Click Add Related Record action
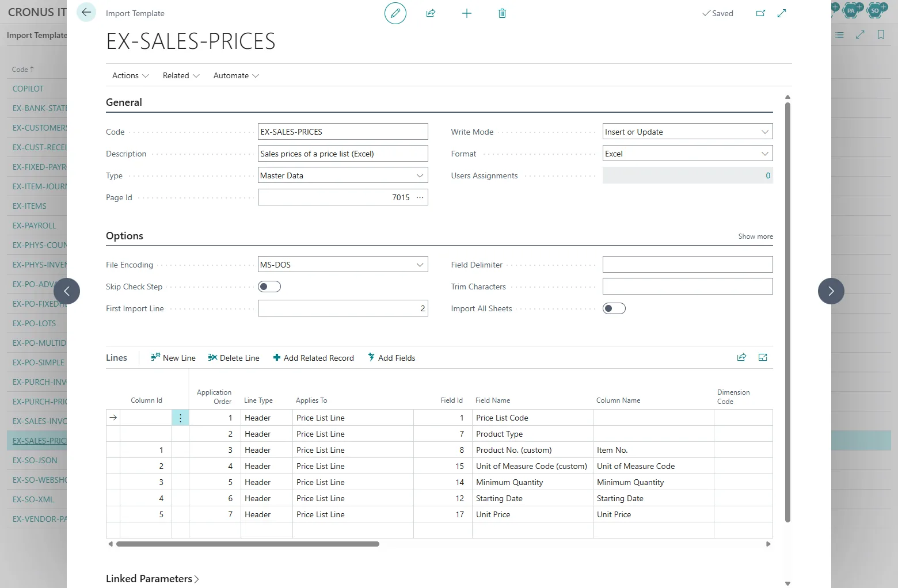Viewport: 898px width, 588px height. (x=313, y=358)
